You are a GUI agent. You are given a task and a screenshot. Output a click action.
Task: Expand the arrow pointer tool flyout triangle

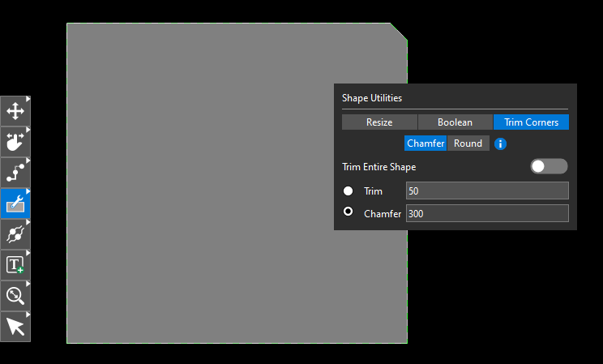[28, 315]
